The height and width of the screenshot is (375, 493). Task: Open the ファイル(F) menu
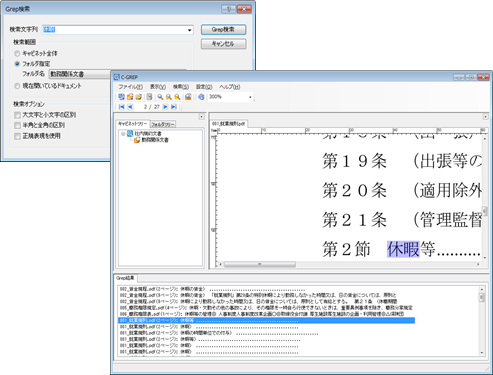coord(130,87)
